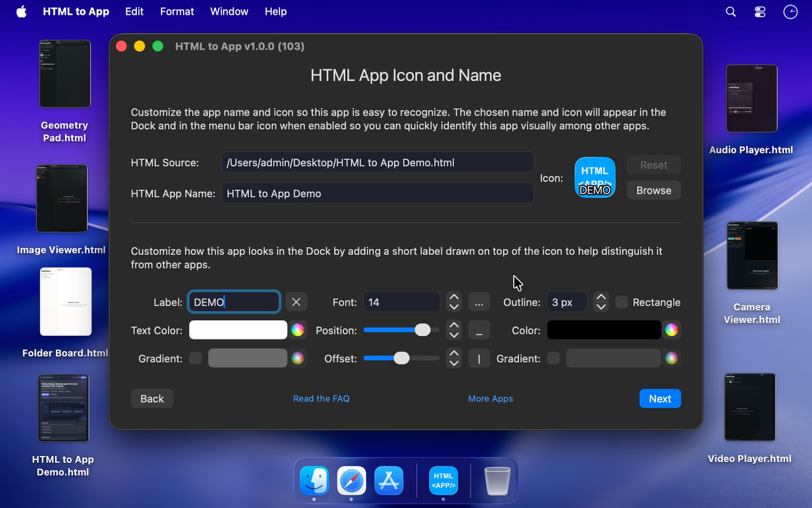Launch Safari from the Dock

tap(352, 481)
